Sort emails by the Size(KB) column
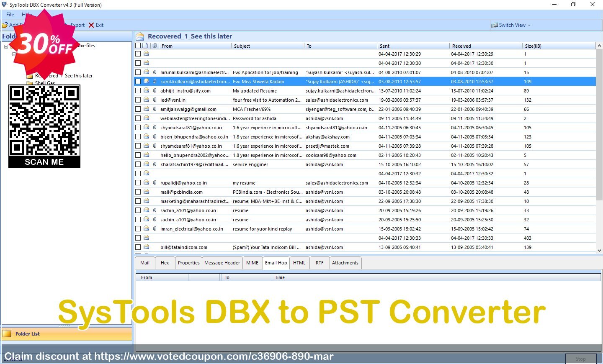Image resolution: width=603 pixels, height=364 pixels. 559,46
